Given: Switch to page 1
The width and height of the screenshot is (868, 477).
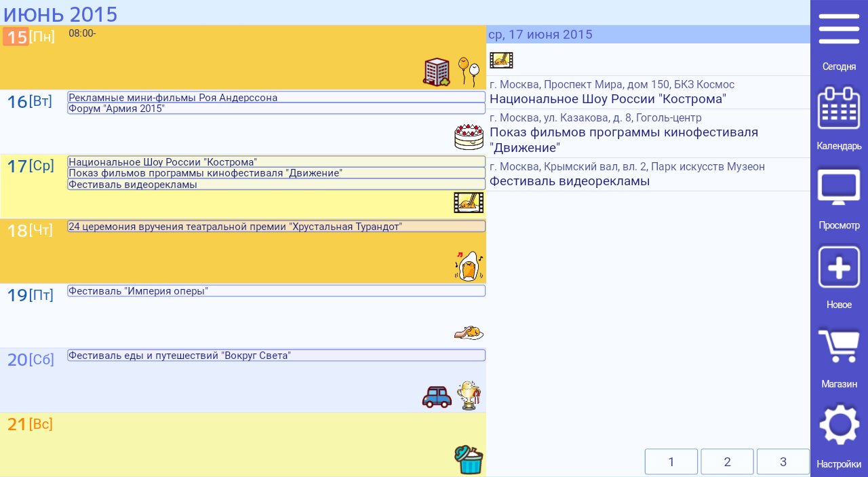Looking at the screenshot, I should 671,462.
